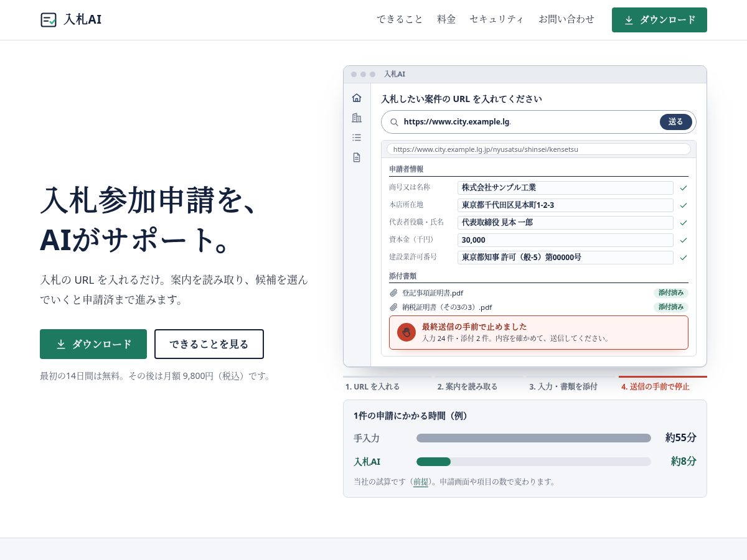Click the 最終送信の手前で止めました alert title

tap(474, 327)
